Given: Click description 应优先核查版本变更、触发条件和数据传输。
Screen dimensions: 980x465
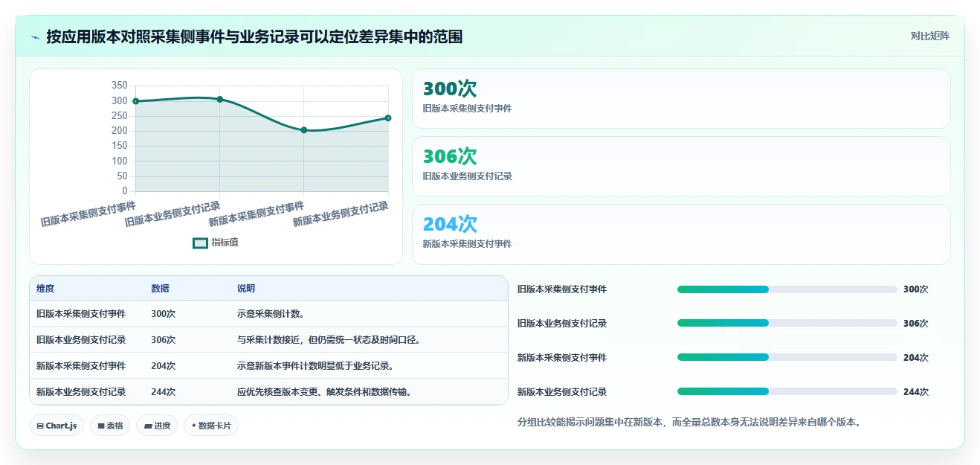Looking at the screenshot, I should pyautogui.click(x=325, y=392).
